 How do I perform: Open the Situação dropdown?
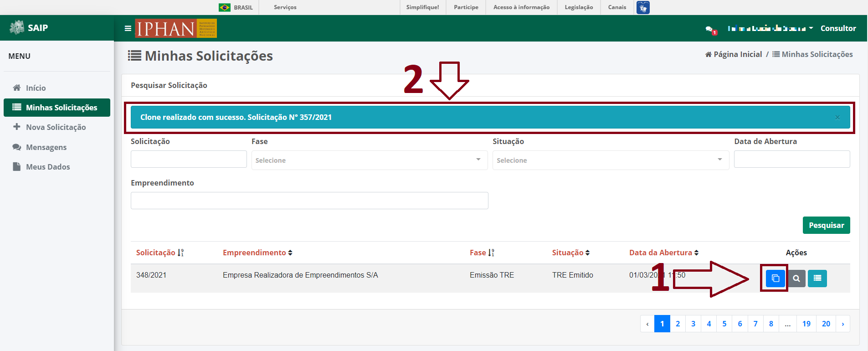(x=611, y=160)
